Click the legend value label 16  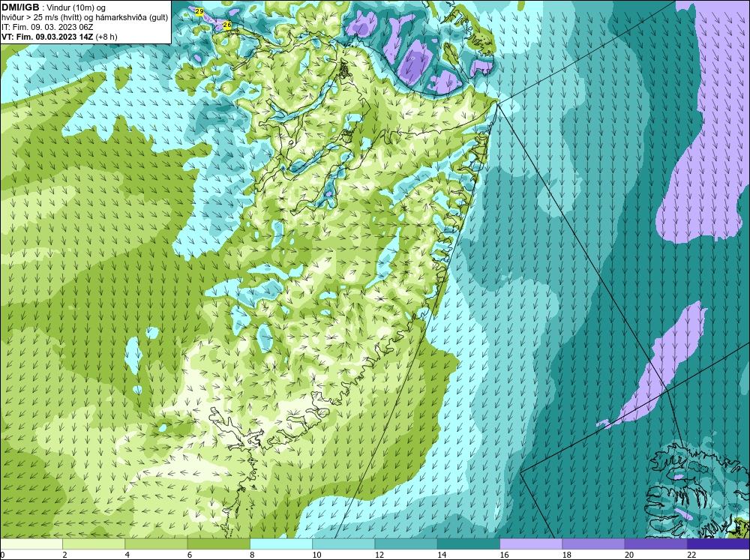(x=504, y=555)
